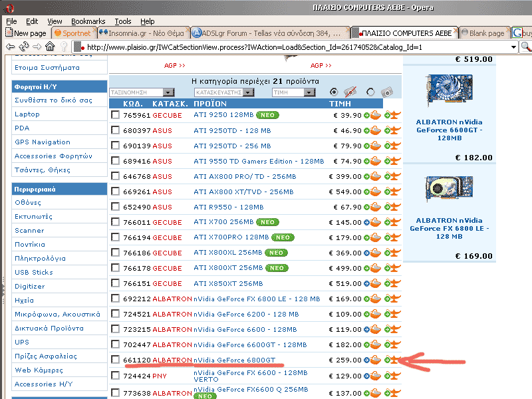Open the GPS Navigation category link
This screenshot has width=532, height=399.
point(43,142)
